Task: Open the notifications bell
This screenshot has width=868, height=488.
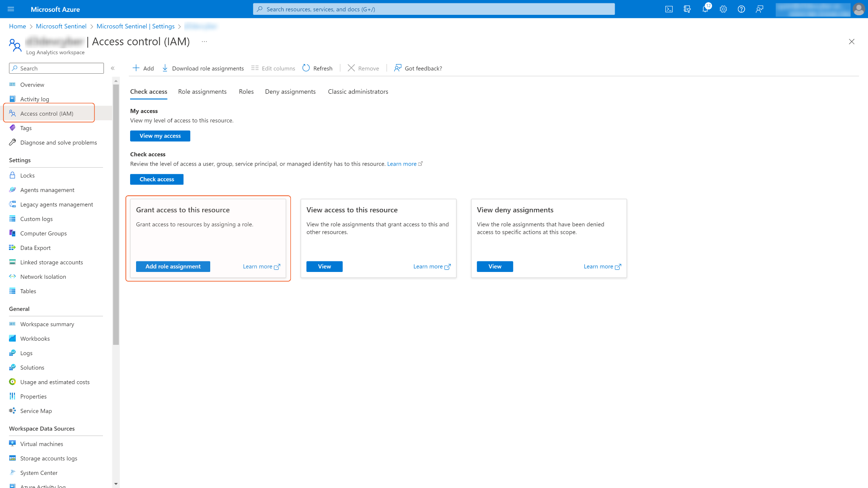Action: (x=705, y=9)
